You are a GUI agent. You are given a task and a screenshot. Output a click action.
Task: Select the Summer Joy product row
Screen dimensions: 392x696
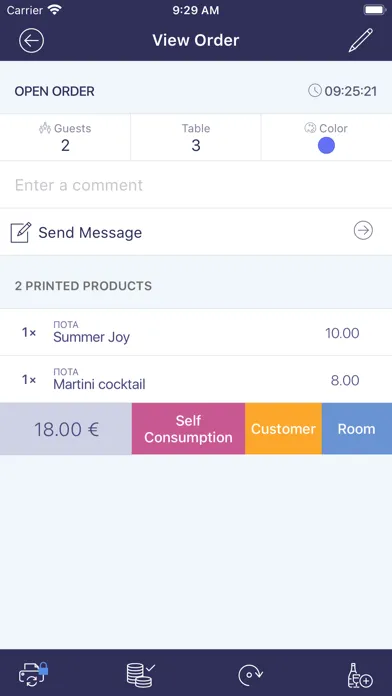[x=196, y=332]
